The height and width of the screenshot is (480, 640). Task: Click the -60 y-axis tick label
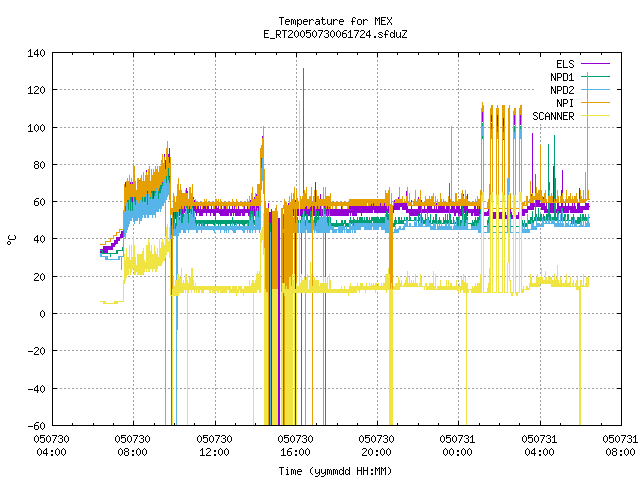coord(36,426)
